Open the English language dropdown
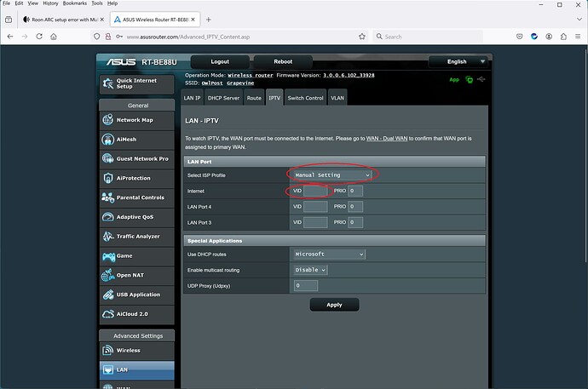The width and height of the screenshot is (588, 389). [x=458, y=62]
